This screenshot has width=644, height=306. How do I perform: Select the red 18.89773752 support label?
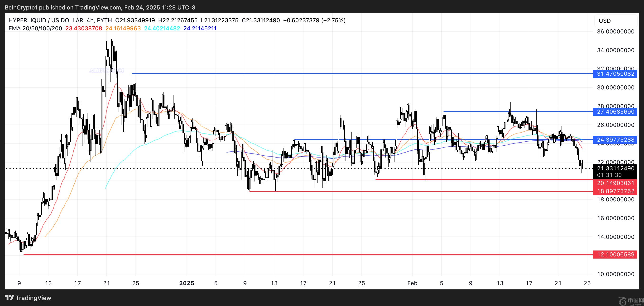pos(615,191)
